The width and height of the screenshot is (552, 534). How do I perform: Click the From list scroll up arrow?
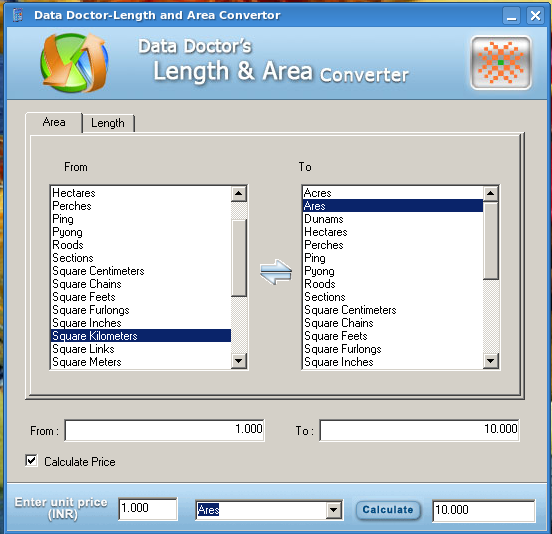click(x=239, y=193)
